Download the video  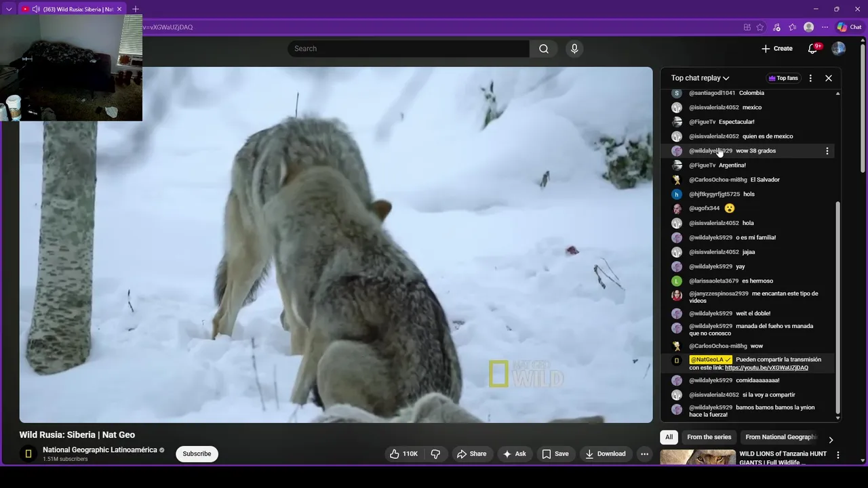[606, 454]
